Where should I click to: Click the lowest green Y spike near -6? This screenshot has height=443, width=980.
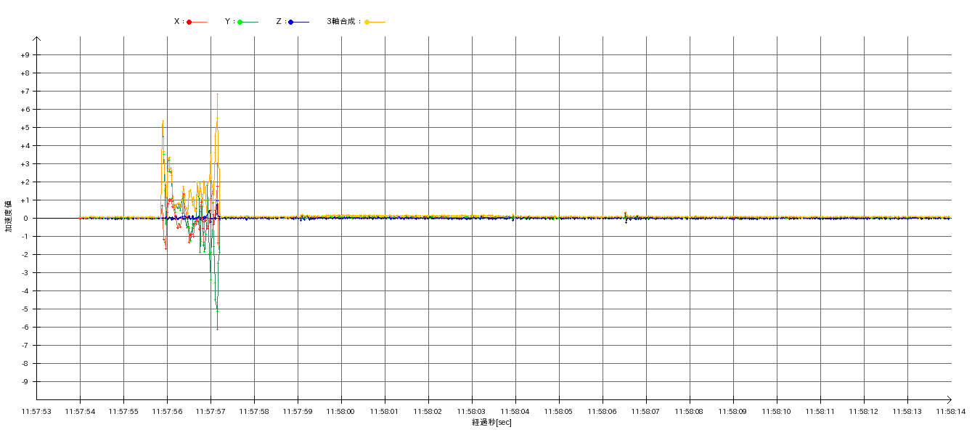(217, 328)
